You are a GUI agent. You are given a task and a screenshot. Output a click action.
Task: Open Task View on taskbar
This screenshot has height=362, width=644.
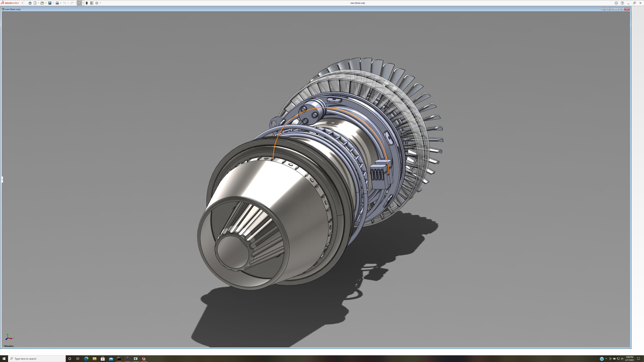[x=78, y=359]
